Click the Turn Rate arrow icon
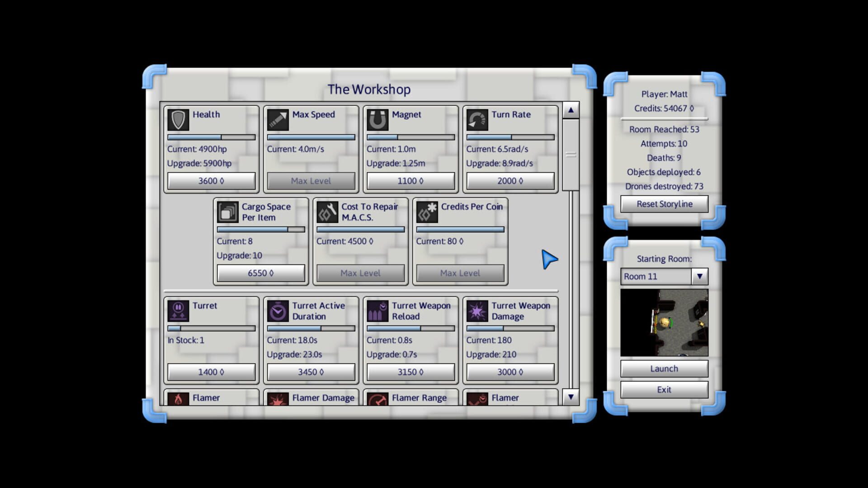Screen dimensions: 868x488 point(477,120)
